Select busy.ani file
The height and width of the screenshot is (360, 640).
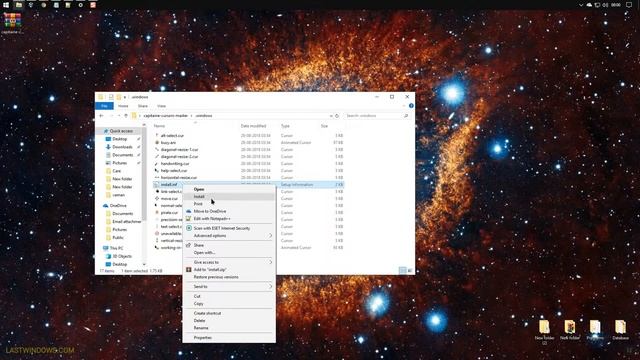tap(168, 143)
